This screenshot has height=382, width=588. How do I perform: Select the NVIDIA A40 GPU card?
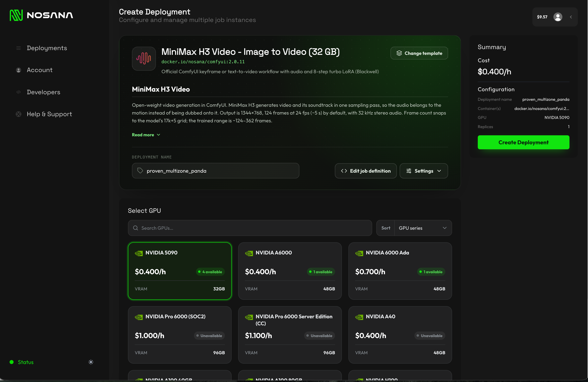tap(400, 335)
